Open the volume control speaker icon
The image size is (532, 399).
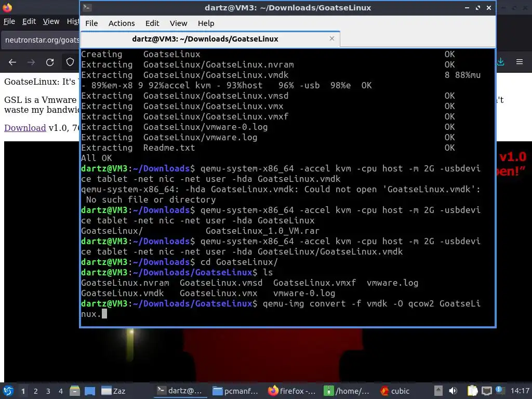(x=453, y=391)
